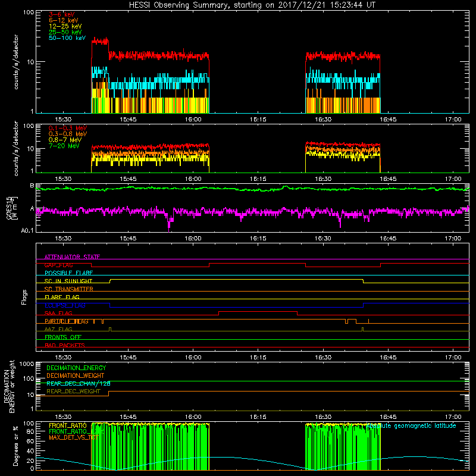Click the 1000 label on the decimation axis
Viewport: 476px width, 476px height.
click(x=27, y=364)
